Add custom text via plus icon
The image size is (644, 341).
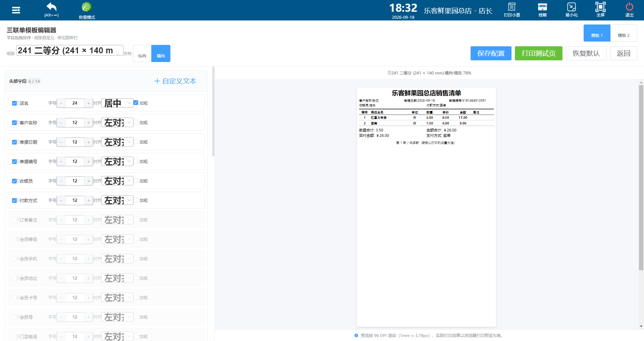point(175,81)
